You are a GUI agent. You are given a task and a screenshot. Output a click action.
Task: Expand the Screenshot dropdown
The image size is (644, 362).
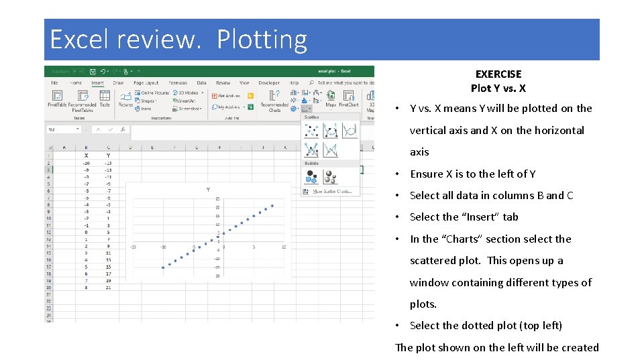coord(187,109)
